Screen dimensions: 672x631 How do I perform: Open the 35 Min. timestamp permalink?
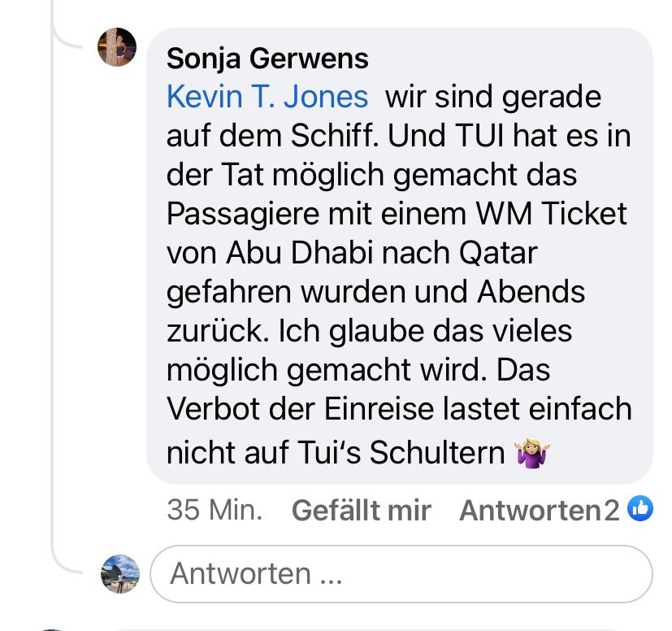coord(215,511)
